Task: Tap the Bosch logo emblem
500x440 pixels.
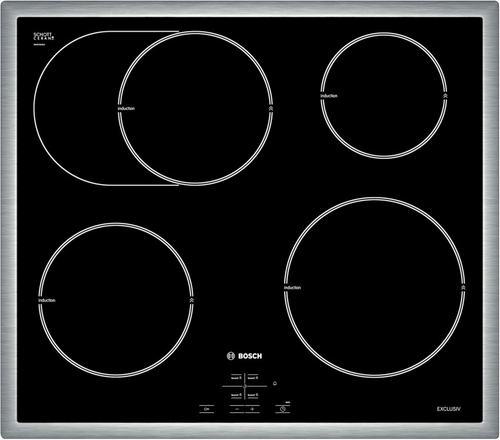Action: pos(231,356)
